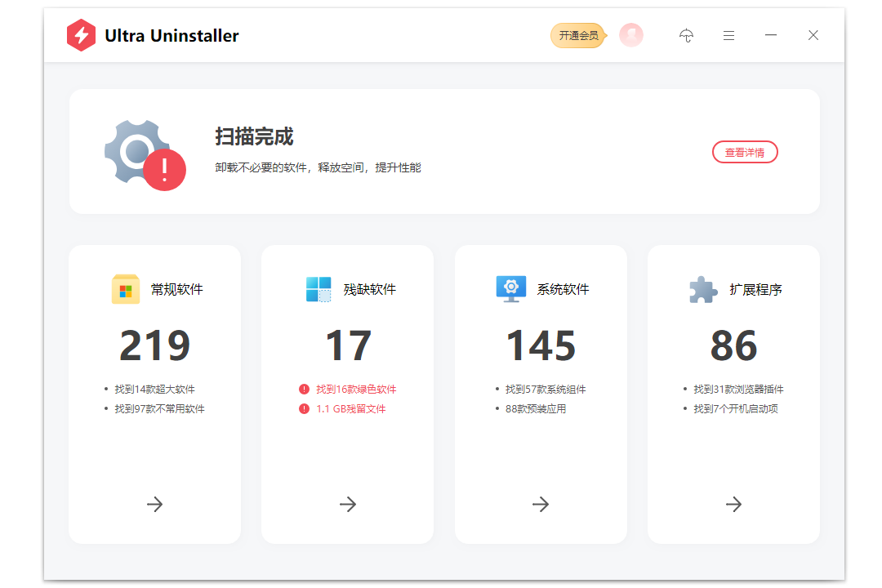Click the monitor icon on the 系统软件 card
Viewport: 882px width, 588px height.
point(510,288)
